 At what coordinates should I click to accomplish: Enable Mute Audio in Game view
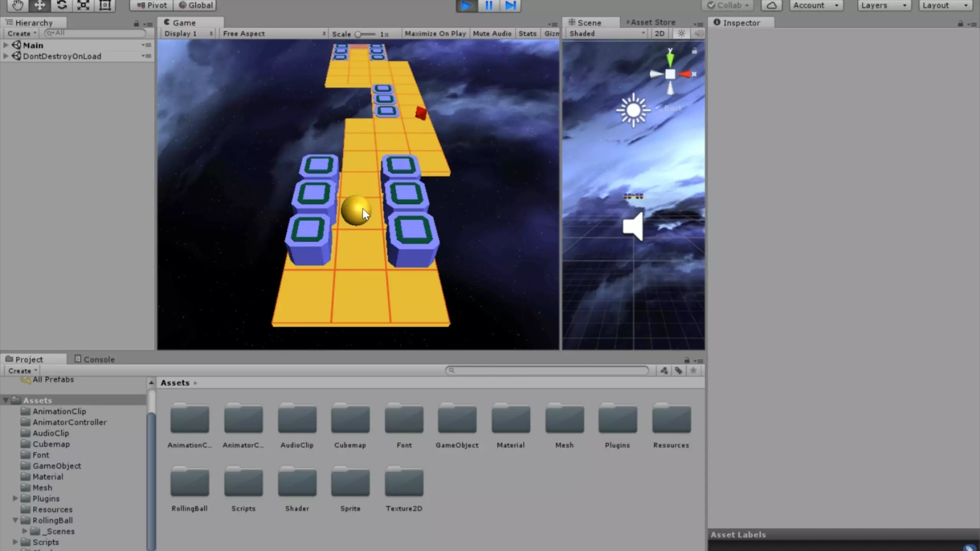tap(492, 34)
